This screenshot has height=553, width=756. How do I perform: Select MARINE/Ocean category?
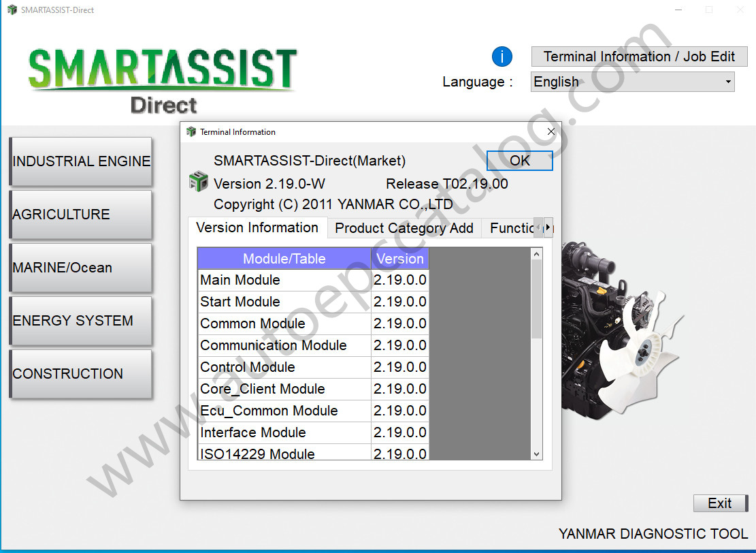tap(81, 268)
